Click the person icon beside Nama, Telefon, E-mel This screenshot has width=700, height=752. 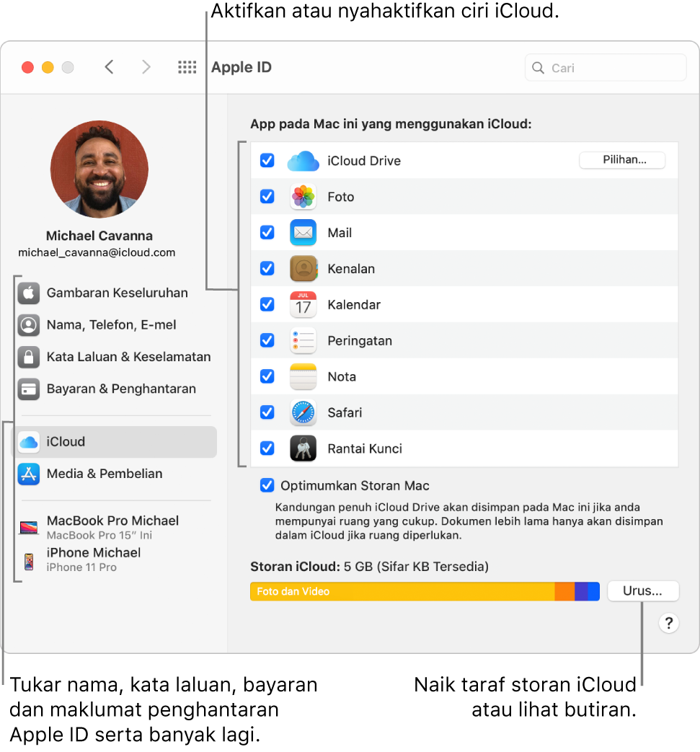(x=29, y=325)
